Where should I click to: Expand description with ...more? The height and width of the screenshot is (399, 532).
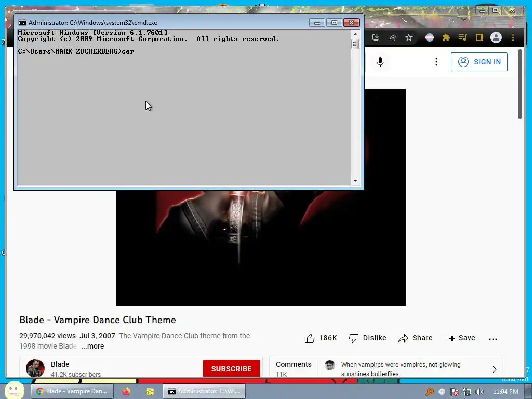coord(92,346)
